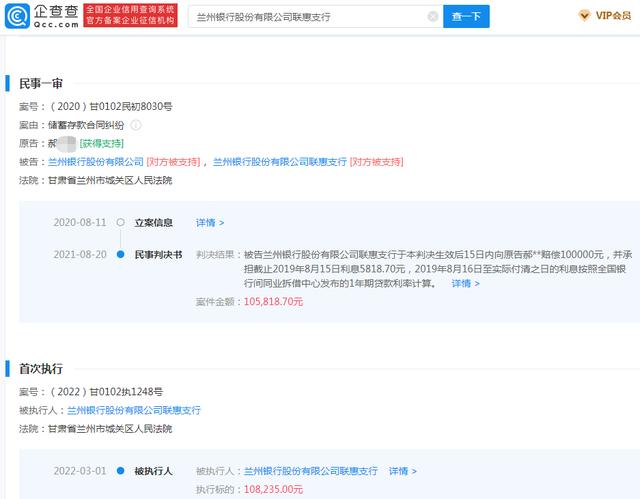Open the 被执行人 link in the 2022-03-01 entry

pyautogui.click(x=311, y=471)
